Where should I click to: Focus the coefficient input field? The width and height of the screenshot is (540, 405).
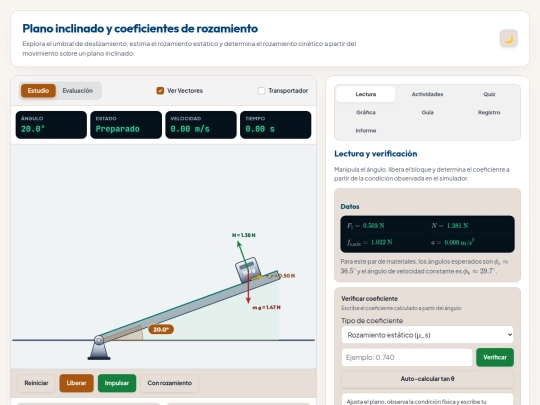click(407, 357)
